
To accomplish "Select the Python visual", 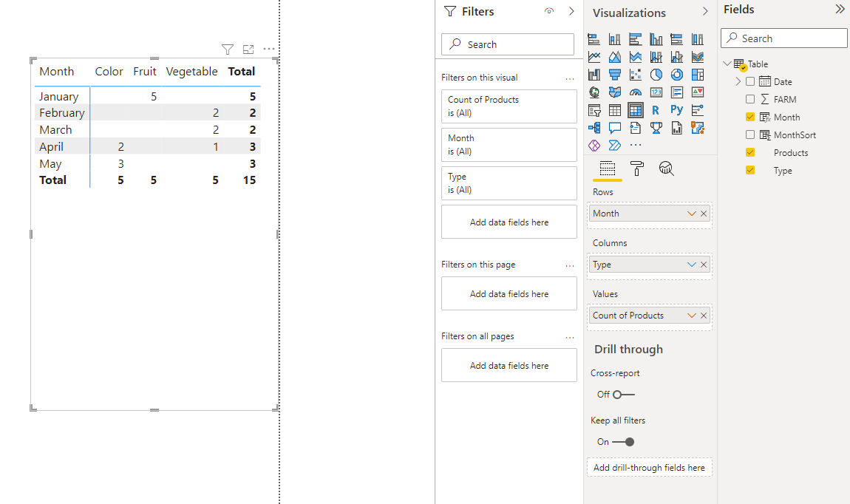I will (x=676, y=110).
